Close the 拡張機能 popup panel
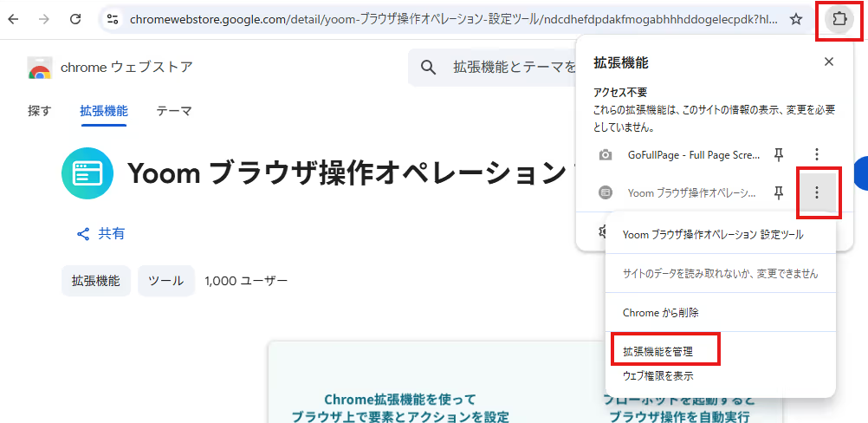 (829, 62)
